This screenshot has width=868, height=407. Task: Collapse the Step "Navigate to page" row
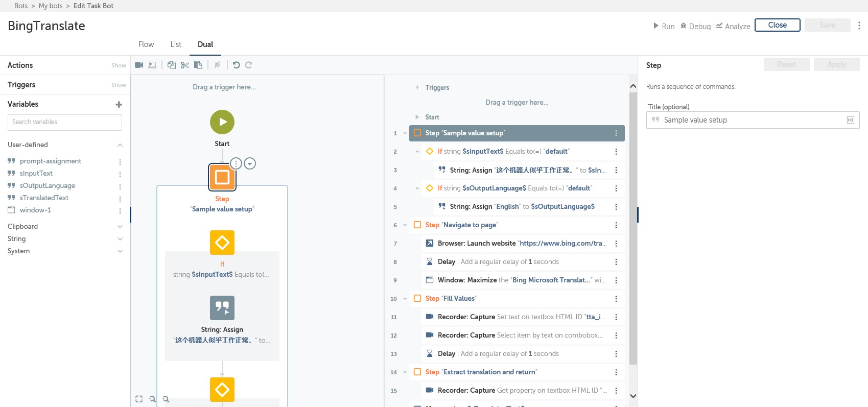405,225
